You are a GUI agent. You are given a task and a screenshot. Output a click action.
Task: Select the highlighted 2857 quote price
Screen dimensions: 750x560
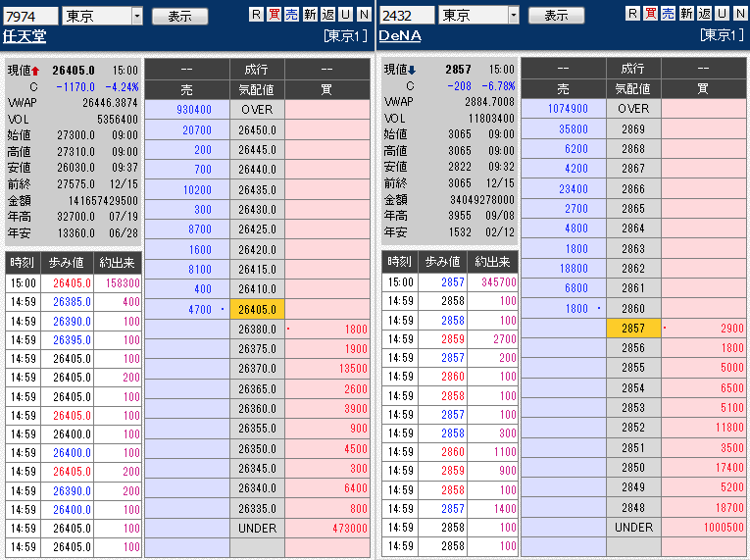633,328
